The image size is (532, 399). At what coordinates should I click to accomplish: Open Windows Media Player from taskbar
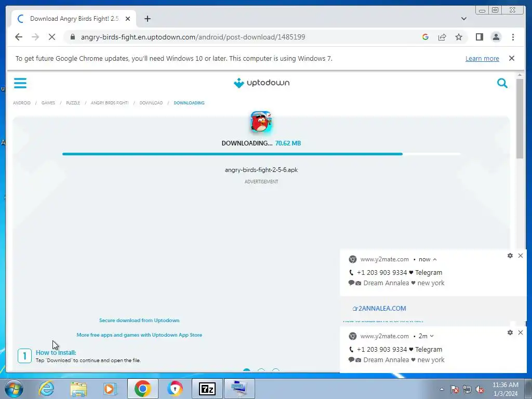click(x=110, y=389)
